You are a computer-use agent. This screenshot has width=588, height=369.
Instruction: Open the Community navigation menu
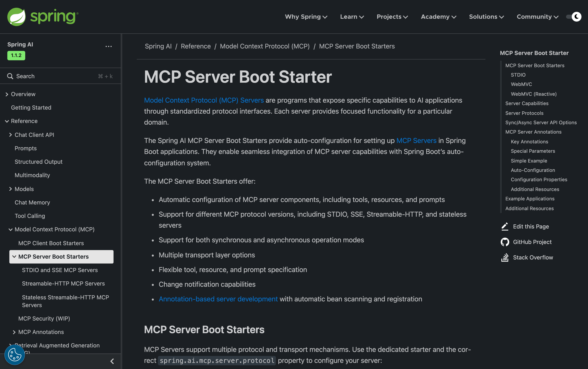pos(537,16)
